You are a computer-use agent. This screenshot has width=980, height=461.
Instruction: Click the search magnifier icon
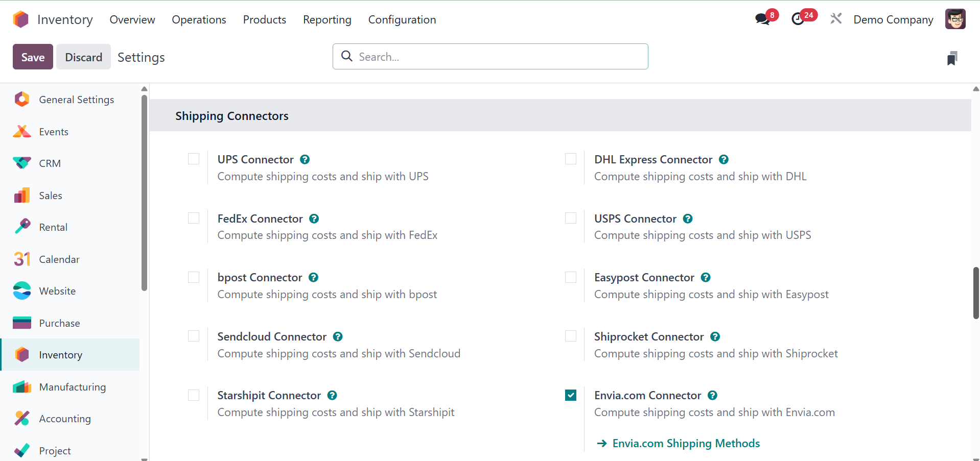(x=347, y=56)
